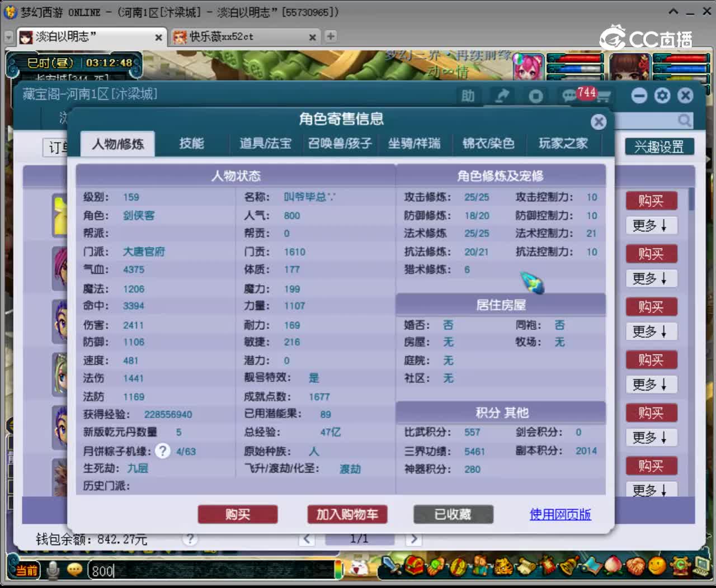Close the 角色寄售信息 dialog
The image size is (716, 588).
pos(599,121)
